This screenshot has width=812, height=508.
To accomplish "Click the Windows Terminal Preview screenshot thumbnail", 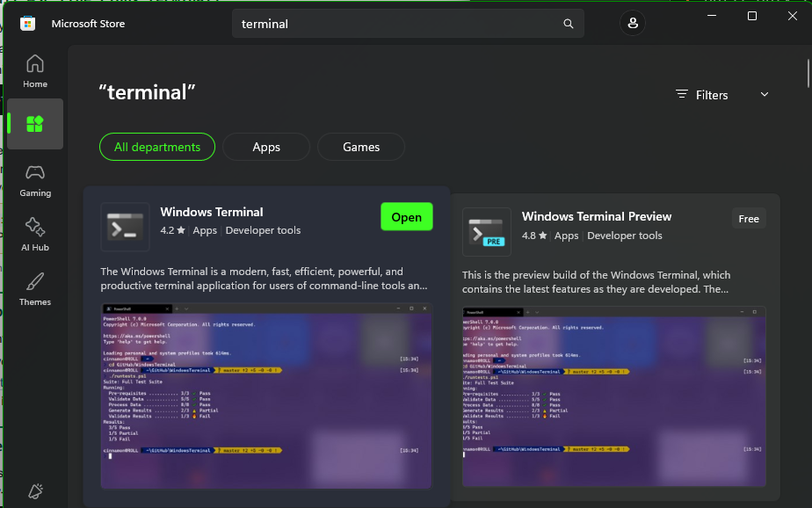I will pyautogui.click(x=613, y=396).
